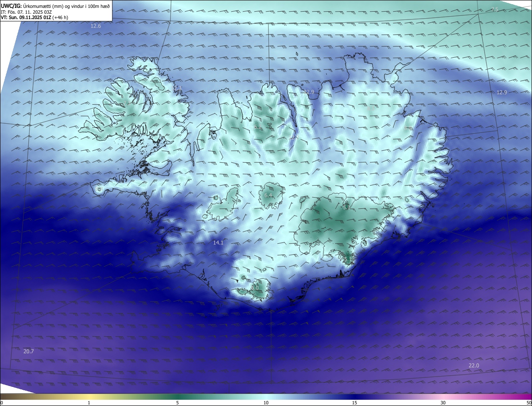
Task: Click the 12.9 value at the right map edge
Action: [502, 92]
